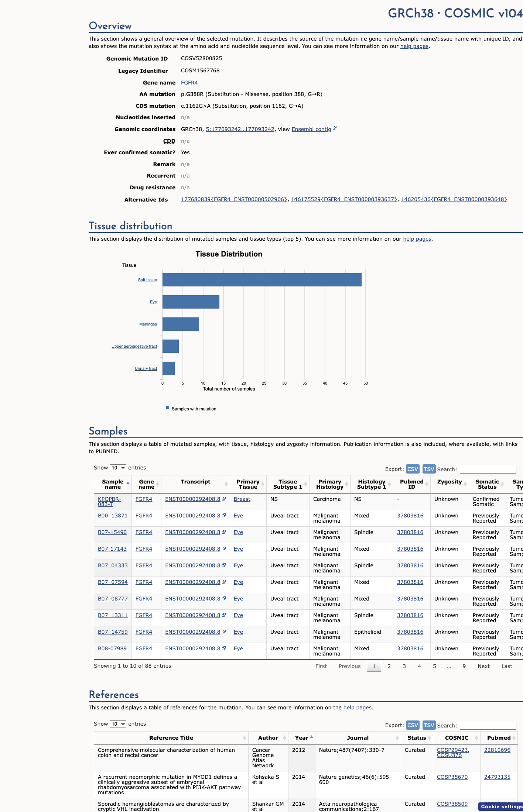523x812 pixels.
Task: Open the Cookie settings button
Action: (501, 806)
